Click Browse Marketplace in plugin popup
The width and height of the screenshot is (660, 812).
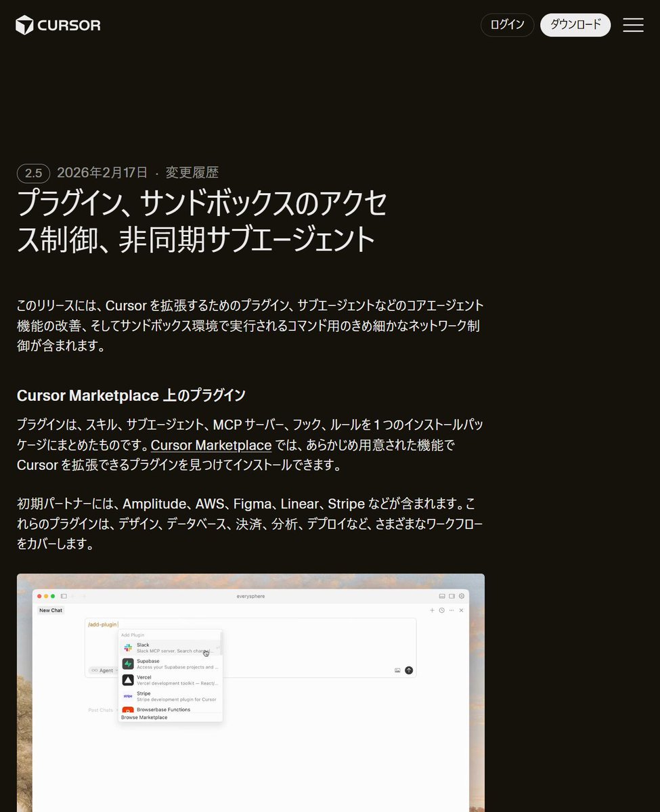pyautogui.click(x=144, y=717)
